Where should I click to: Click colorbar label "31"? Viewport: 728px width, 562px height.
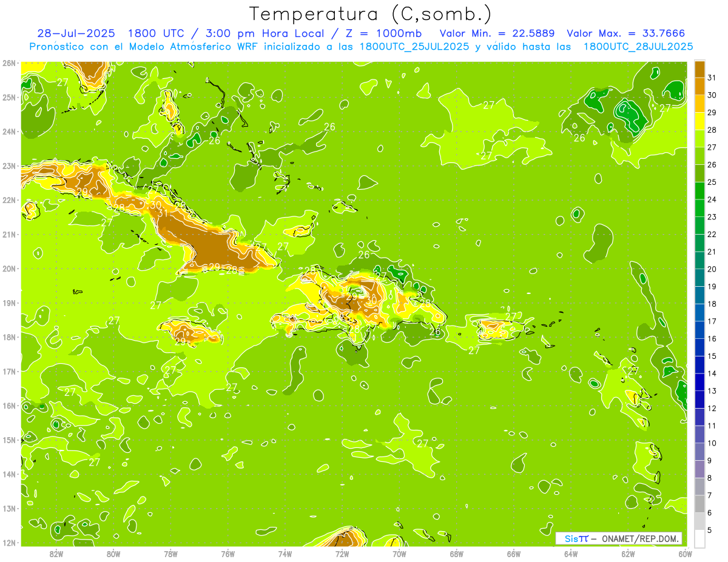pyautogui.click(x=712, y=78)
